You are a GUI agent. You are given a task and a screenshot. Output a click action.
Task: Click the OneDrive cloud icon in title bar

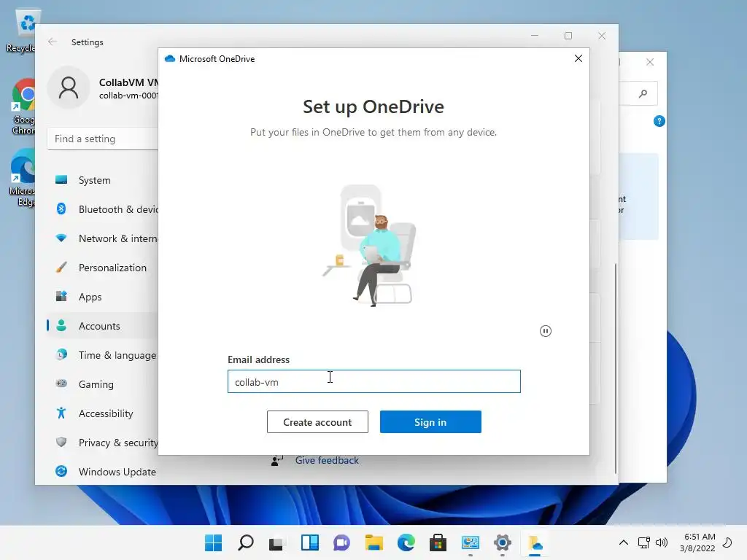click(x=169, y=58)
